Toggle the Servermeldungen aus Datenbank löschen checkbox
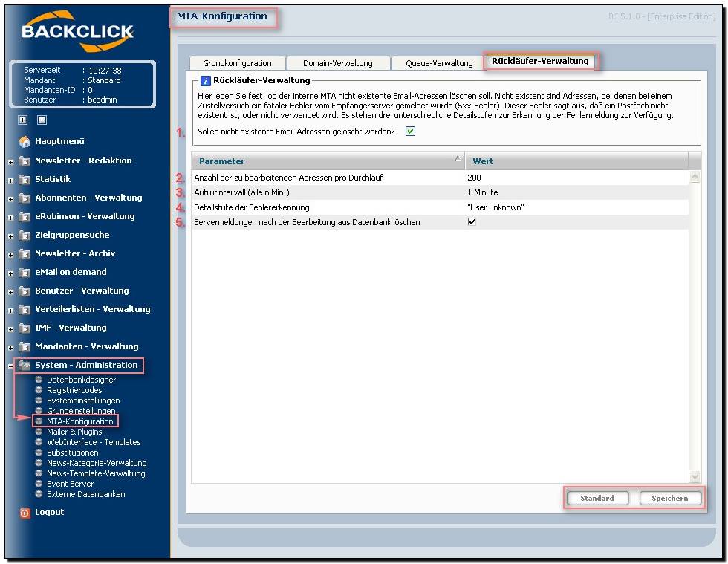The image size is (728, 564). (472, 221)
